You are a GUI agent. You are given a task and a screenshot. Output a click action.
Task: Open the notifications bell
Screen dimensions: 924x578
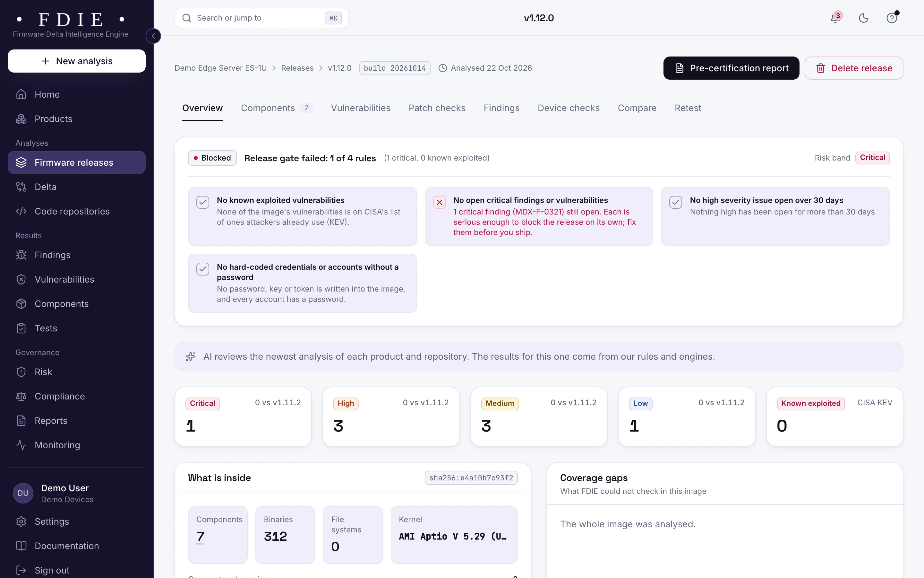(x=835, y=18)
